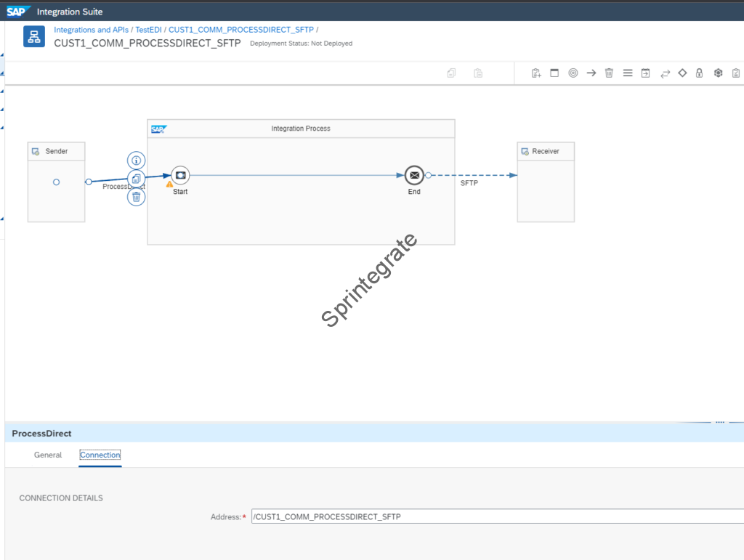The height and width of the screenshot is (560, 744).
Task: Select the End message event node
Action: click(414, 175)
